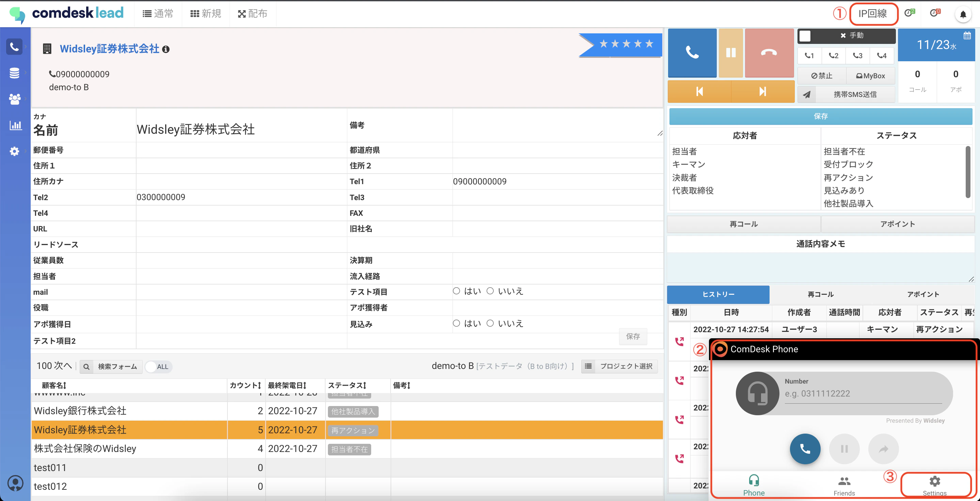The width and height of the screenshot is (980, 501).
Task: Sort by 最終架電日 column header
Action: tap(287, 385)
